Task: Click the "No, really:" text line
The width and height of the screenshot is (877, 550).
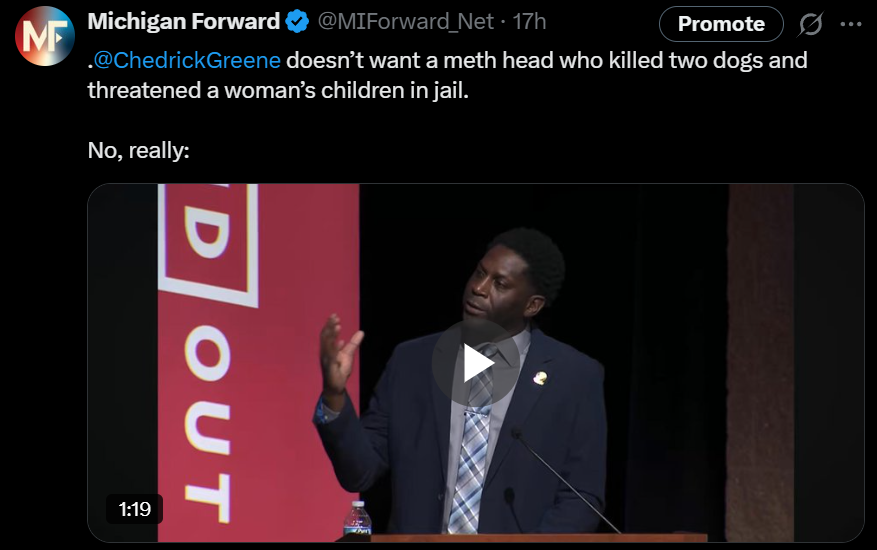Action: click(139, 150)
